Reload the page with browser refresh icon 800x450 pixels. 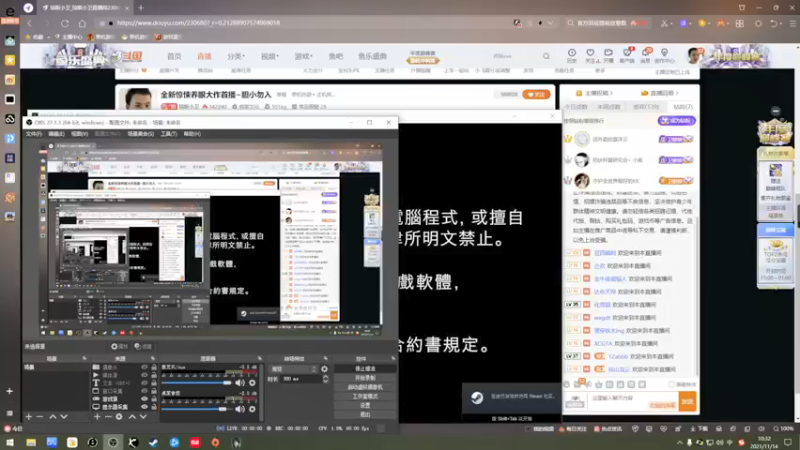(65, 23)
